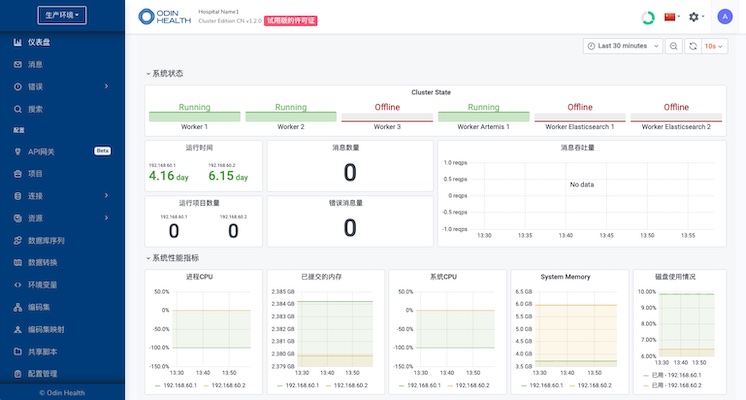Click Worker Elasticsearch 2 Offline status
Image resolution: width=746 pixels, height=400 pixels.
point(676,117)
